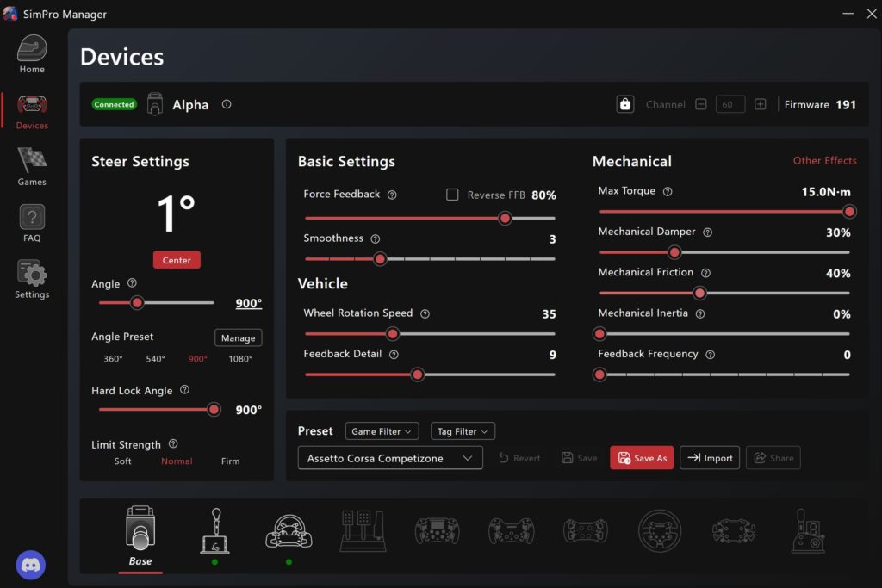This screenshot has width=882, height=588.
Task: Go to the Games section
Action: coord(32,166)
